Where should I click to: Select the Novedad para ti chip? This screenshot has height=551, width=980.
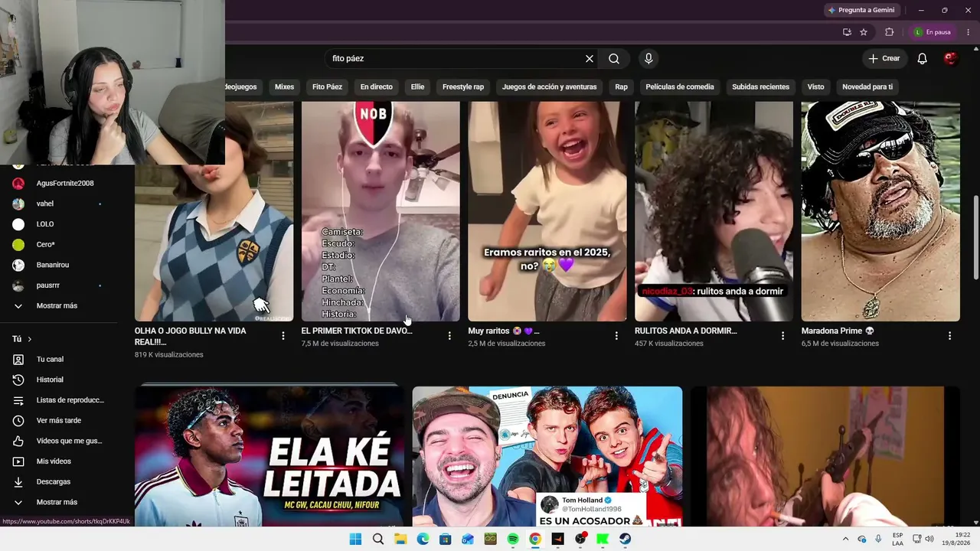[867, 87]
